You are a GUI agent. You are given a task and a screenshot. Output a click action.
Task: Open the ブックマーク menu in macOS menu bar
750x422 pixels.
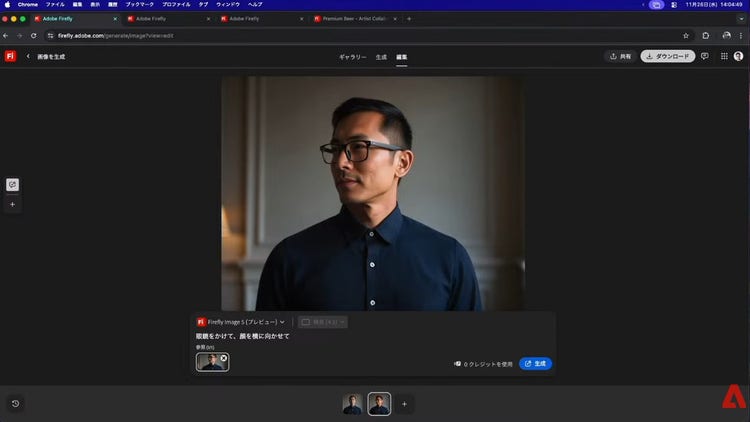click(139, 5)
